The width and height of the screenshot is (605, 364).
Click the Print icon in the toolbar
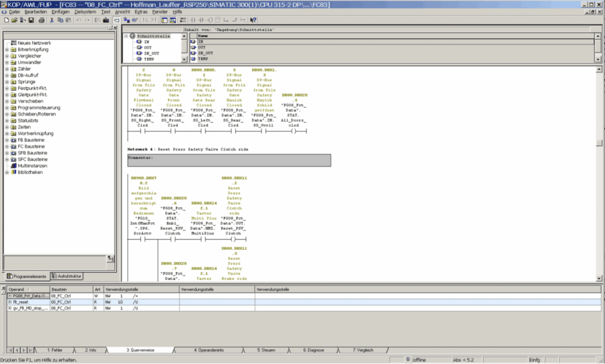click(x=42, y=20)
